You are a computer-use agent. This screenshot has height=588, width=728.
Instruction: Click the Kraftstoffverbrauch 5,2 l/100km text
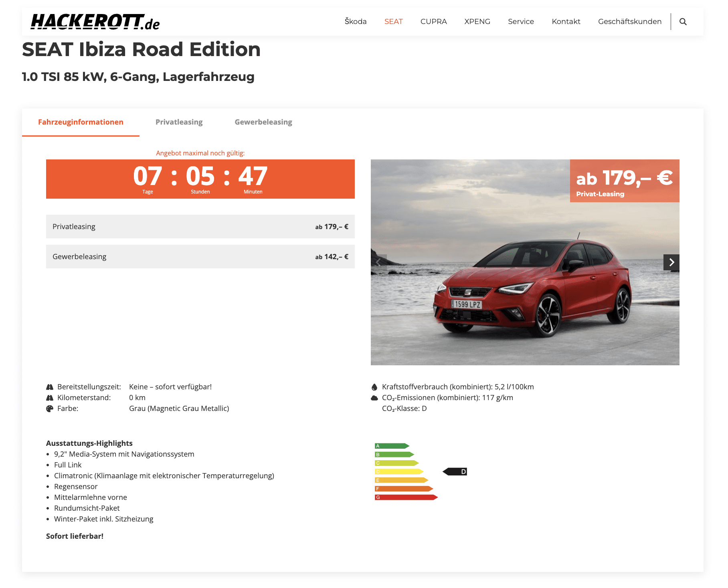[x=458, y=387]
